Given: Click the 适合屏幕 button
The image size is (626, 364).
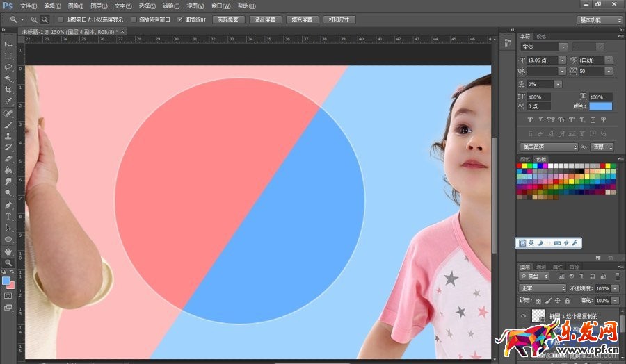Looking at the screenshot, I should pyautogui.click(x=265, y=19).
